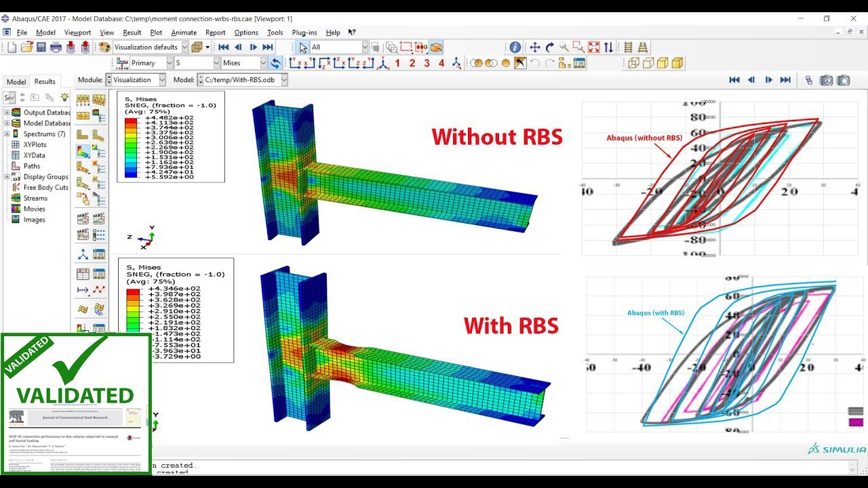868x488 pixels.
Task: Select Paths in results tree
Action: pyautogui.click(x=32, y=166)
